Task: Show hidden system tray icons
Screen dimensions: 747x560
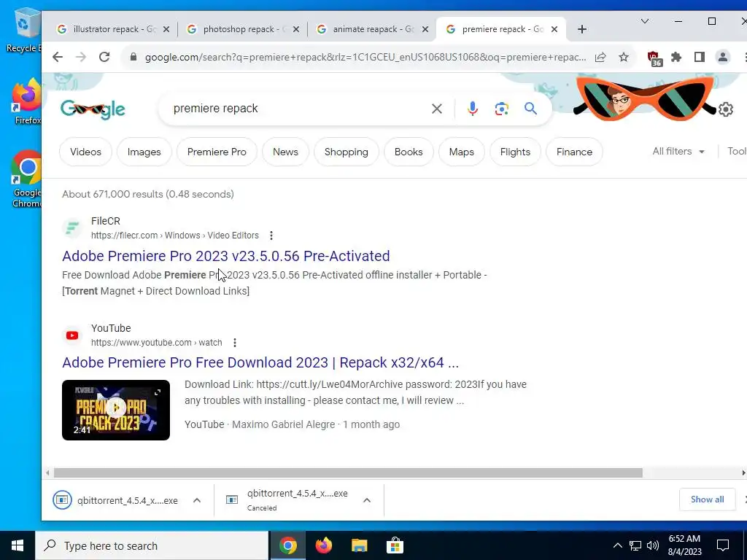Action: [617, 545]
